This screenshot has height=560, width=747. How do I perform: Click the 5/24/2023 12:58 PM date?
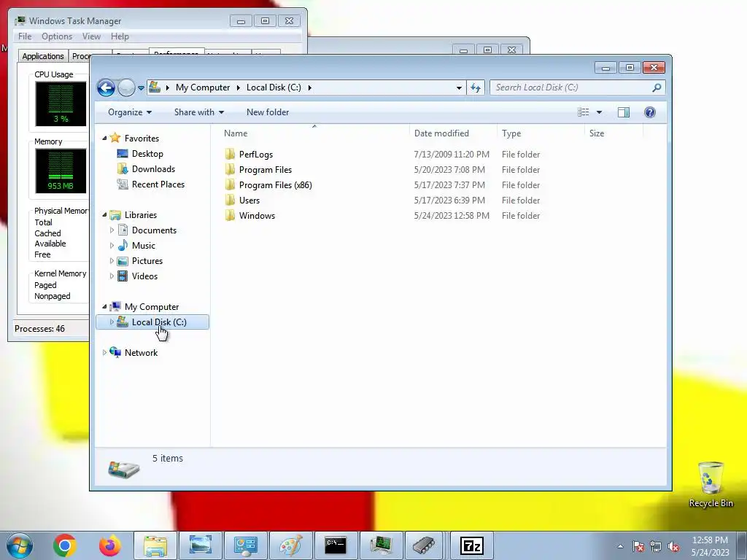coord(452,216)
